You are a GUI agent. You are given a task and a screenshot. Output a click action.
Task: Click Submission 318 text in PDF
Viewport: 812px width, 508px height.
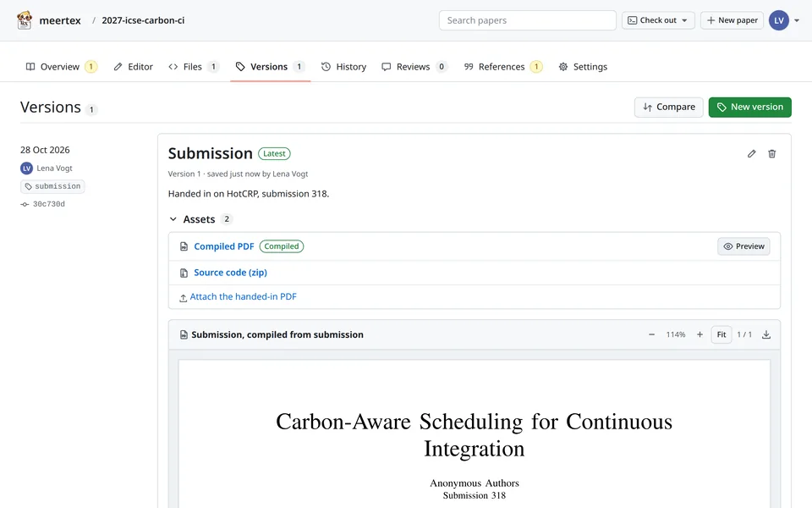475,495
